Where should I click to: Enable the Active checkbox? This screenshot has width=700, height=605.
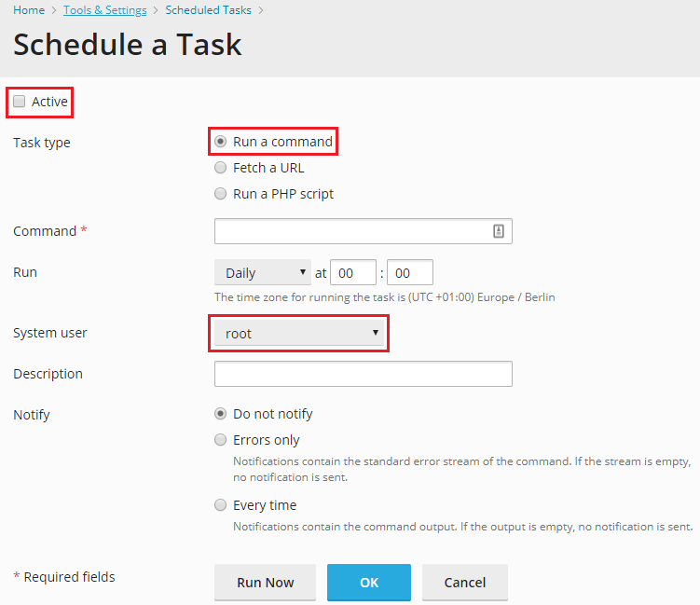[20, 102]
